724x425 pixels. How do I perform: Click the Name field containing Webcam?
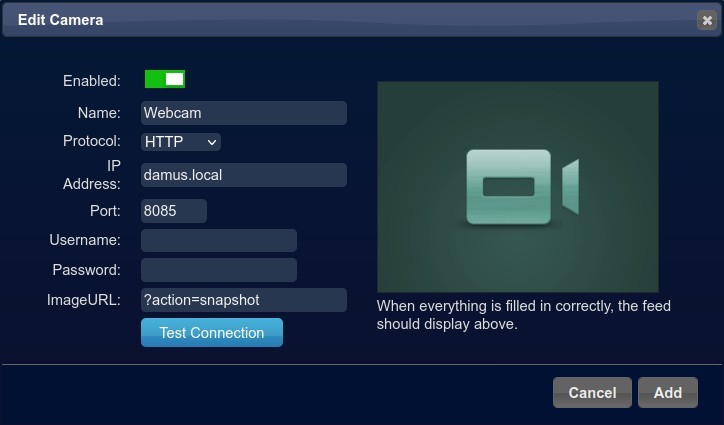(x=243, y=113)
